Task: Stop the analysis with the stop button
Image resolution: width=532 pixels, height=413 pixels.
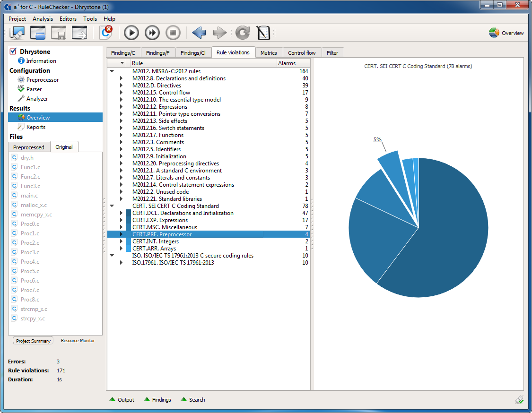Action: click(173, 33)
